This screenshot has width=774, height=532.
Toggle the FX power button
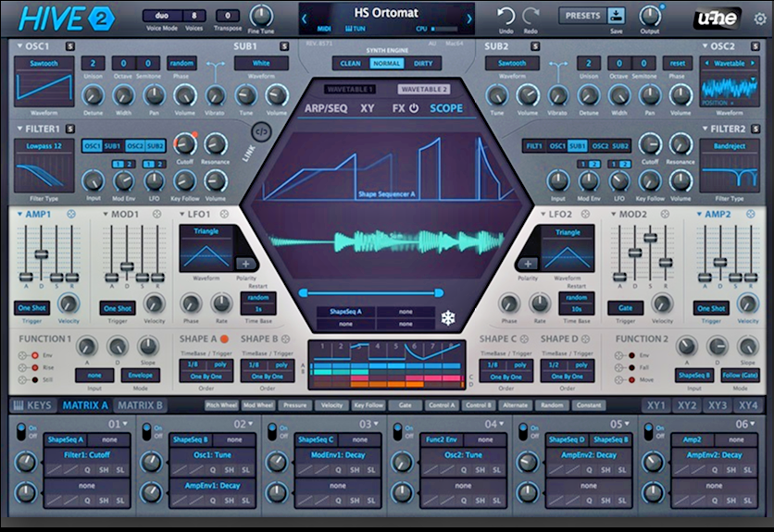point(413,108)
